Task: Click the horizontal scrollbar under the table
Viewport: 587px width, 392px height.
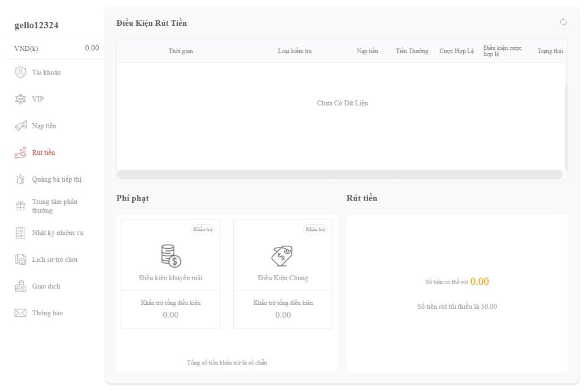Action: click(339, 174)
